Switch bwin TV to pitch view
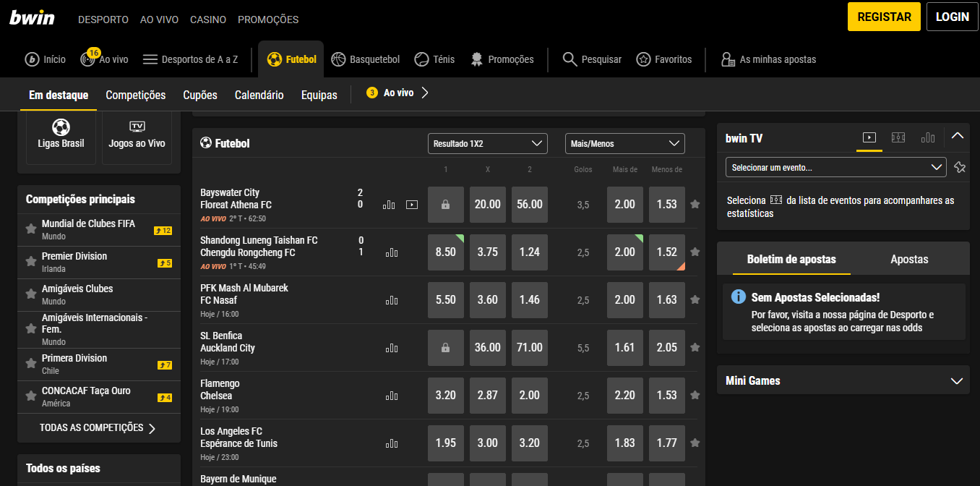Screen dimensions: 980x486 898,137
